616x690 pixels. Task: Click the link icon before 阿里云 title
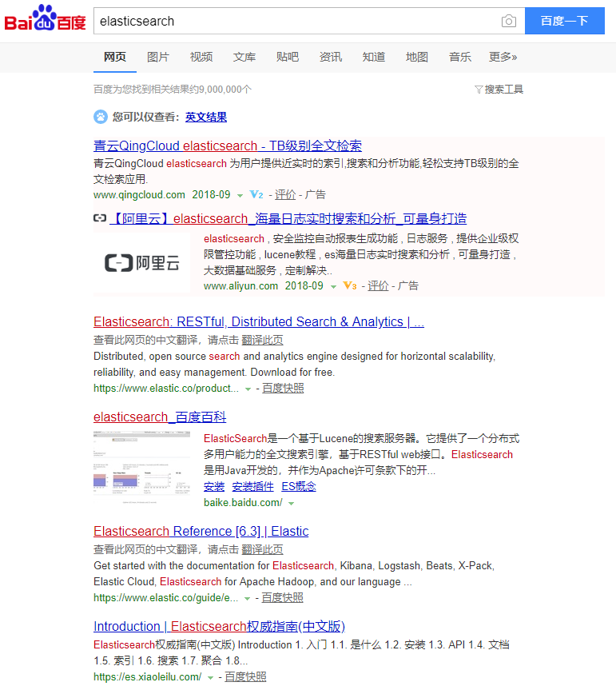(100, 217)
